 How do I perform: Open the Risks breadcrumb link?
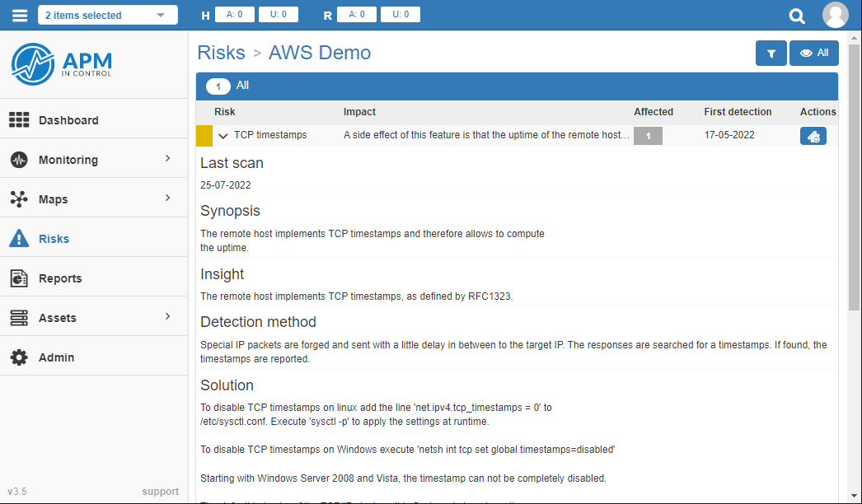[221, 52]
